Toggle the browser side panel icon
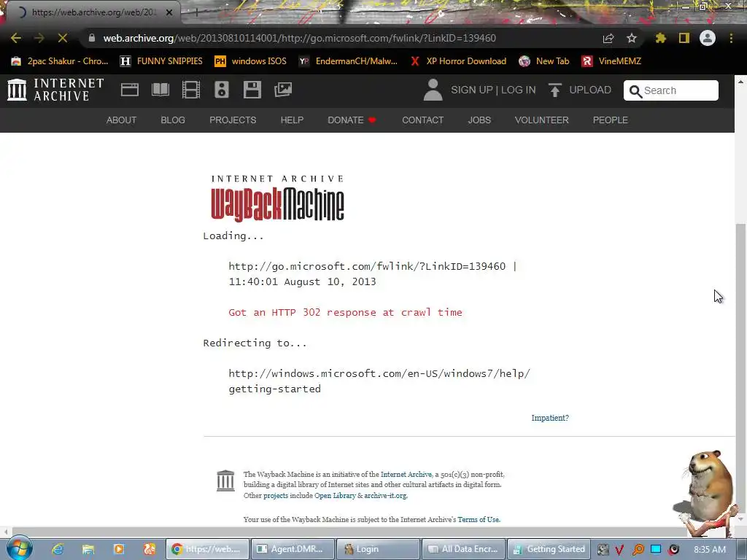The image size is (747, 560). (684, 38)
